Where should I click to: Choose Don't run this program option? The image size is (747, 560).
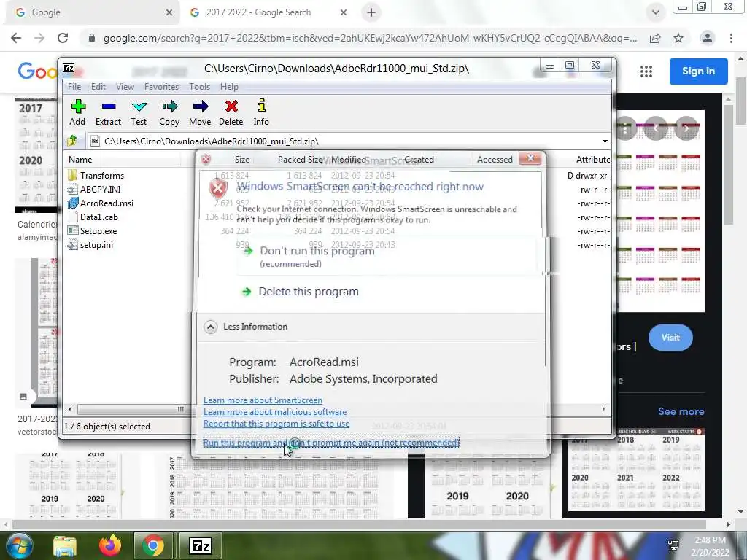387,256
